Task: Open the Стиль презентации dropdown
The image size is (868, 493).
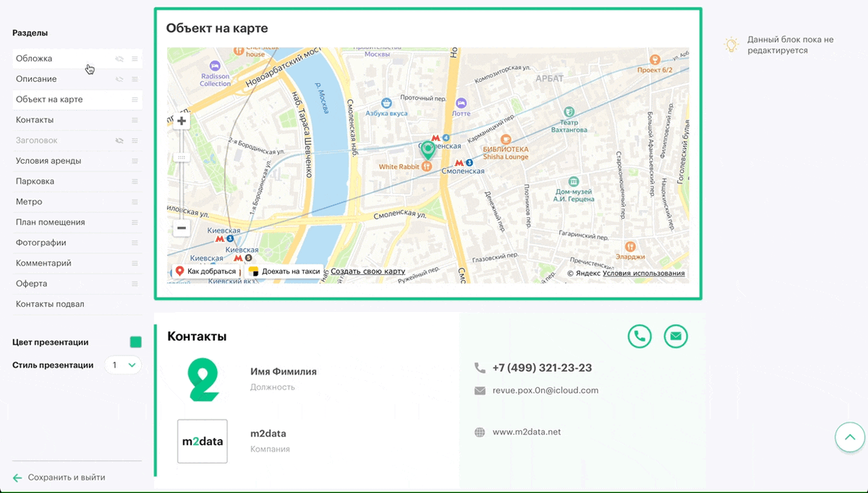Action: [123, 365]
